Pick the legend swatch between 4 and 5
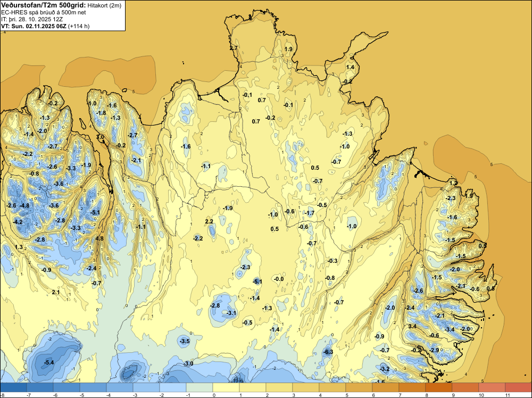The image size is (532, 398). (332, 387)
